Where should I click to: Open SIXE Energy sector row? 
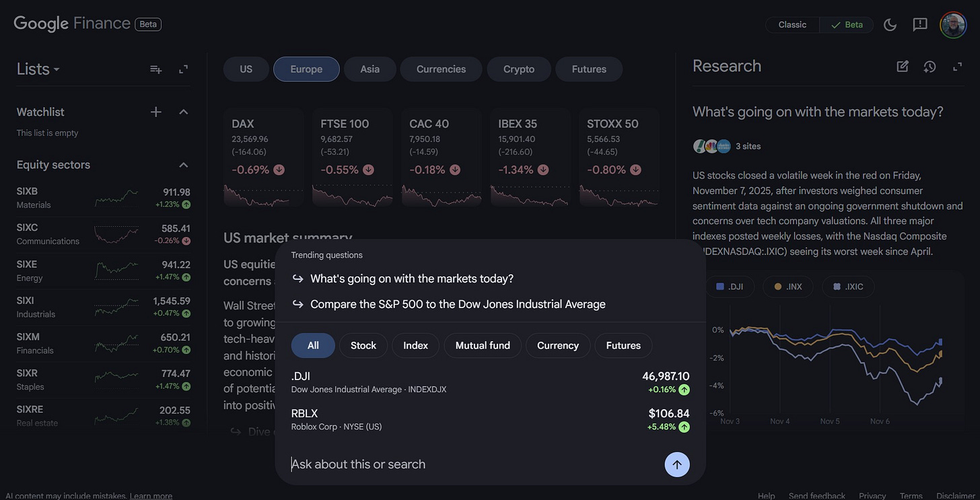103,271
